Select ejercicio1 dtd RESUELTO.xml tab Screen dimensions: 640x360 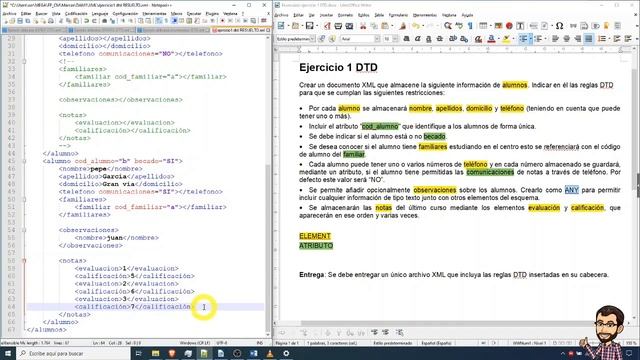[241, 30]
